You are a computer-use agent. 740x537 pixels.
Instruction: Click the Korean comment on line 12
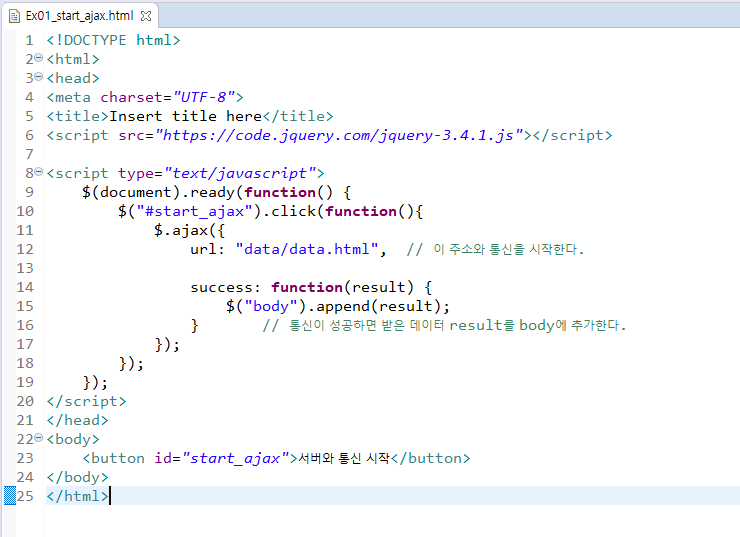click(495, 249)
